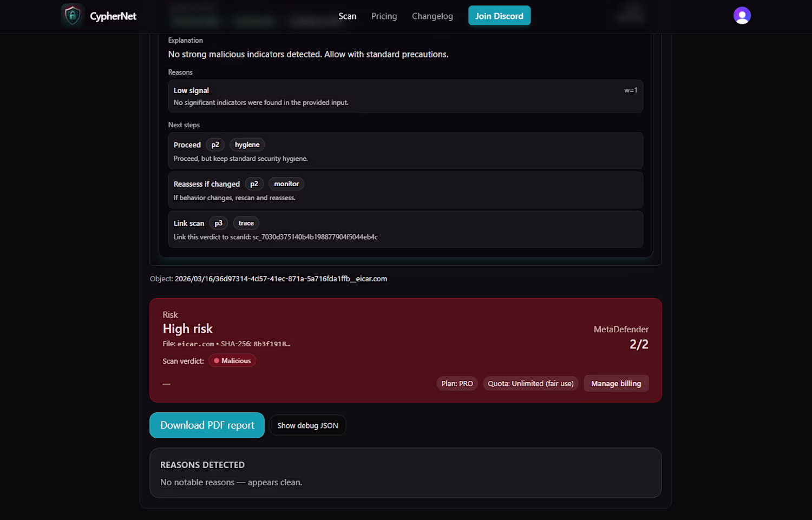Click the CypherNet shield logo icon
The width and height of the screenshot is (812, 520).
[x=73, y=16]
